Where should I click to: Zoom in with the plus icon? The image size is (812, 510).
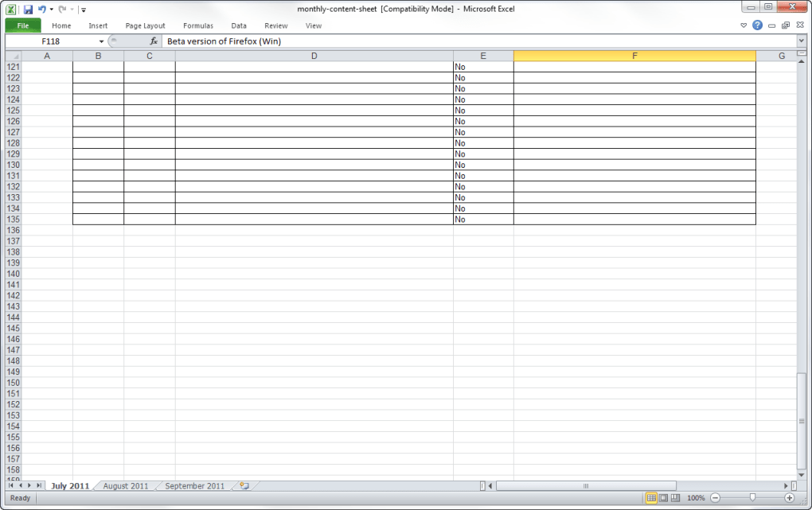click(790, 498)
